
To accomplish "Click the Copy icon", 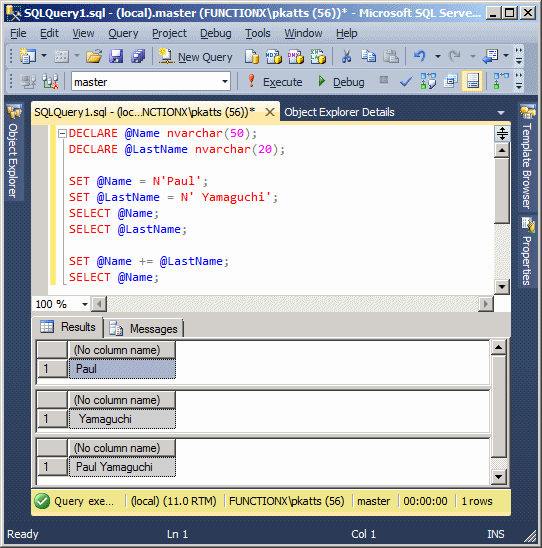I will tap(368, 56).
